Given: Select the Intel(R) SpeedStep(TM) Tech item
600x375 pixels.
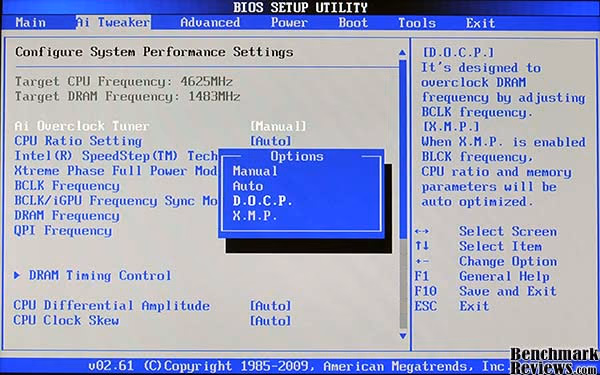Looking at the screenshot, I should 116,156.
